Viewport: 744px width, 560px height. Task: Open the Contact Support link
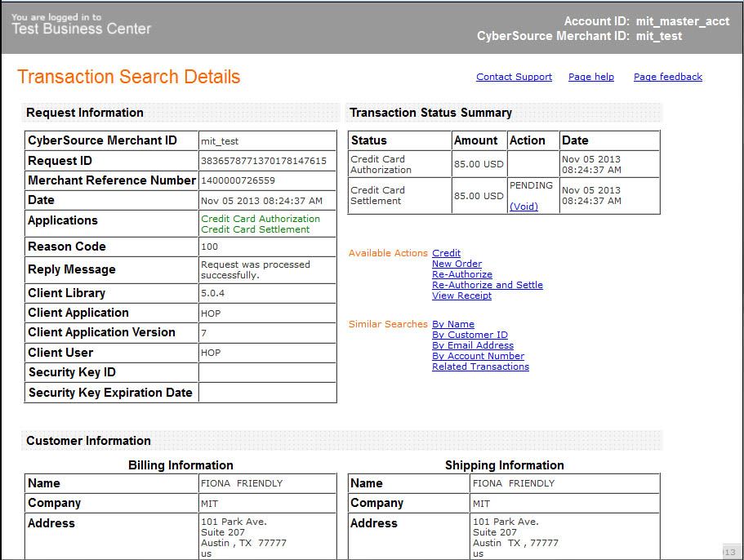[x=514, y=77]
